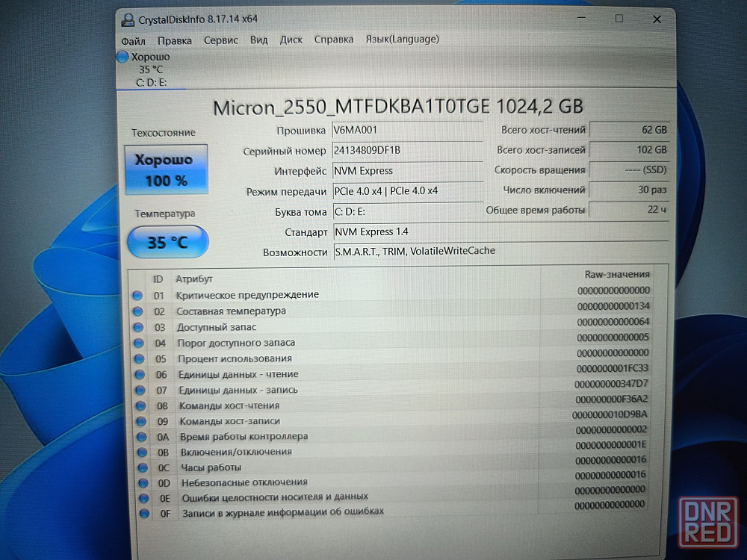This screenshot has height=560, width=747.
Task: Click status dot of Единицы данных - чтение row
Action: pos(140,374)
